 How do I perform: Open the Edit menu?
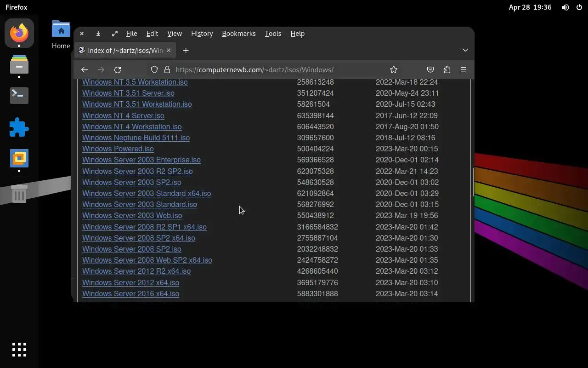click(152, 34)
